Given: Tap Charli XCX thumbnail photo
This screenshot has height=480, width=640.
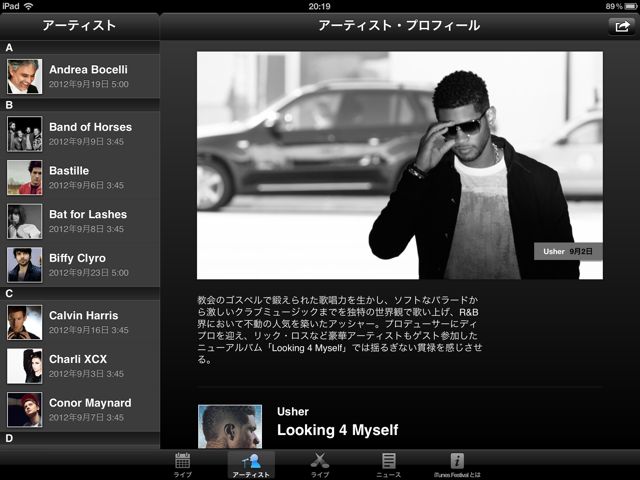Looking at the screenshot, I should tap(24, 366).
